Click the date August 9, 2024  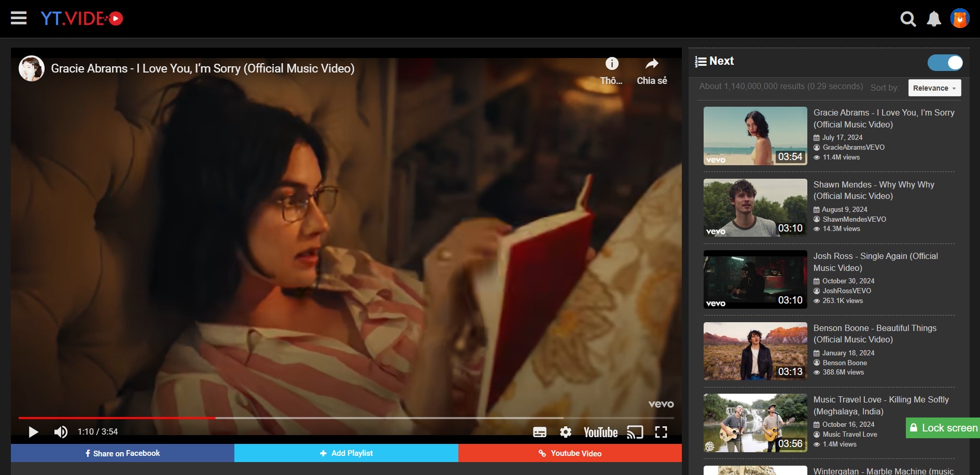click(x=844, y=209)
